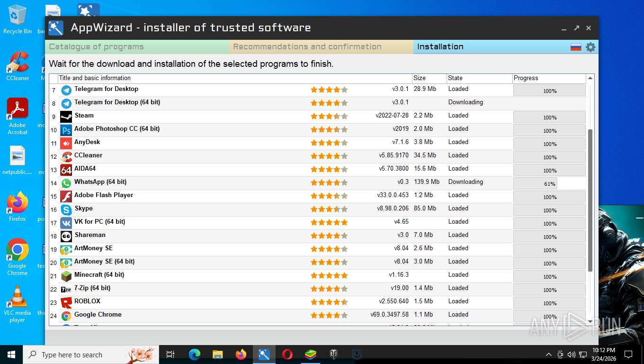Switch to Recommendations and confirmation tab

coord(322,47)
